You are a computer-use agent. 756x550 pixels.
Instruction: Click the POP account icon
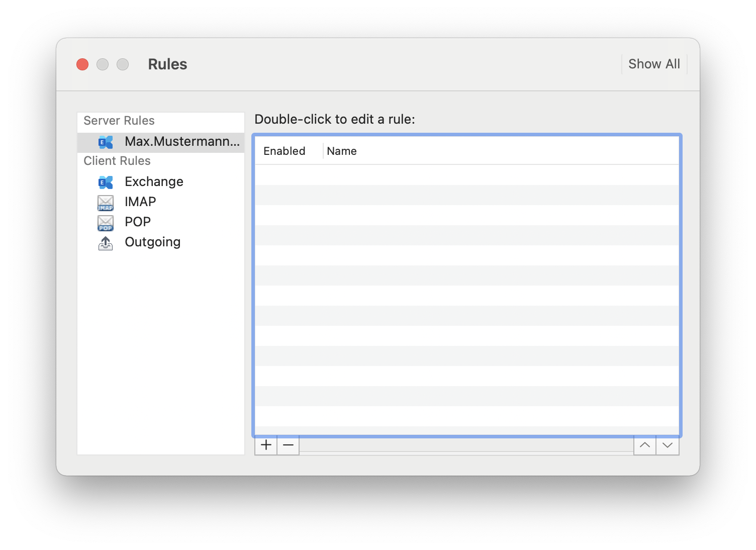[105, 222]
